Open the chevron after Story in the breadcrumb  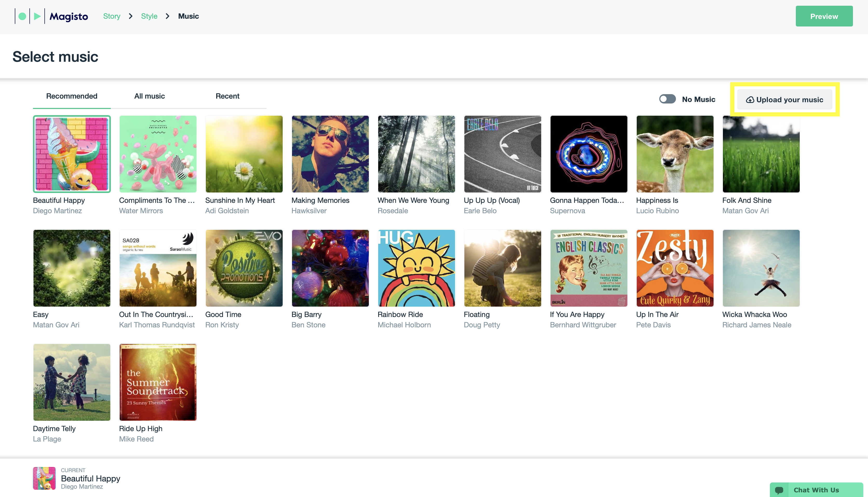131,16
